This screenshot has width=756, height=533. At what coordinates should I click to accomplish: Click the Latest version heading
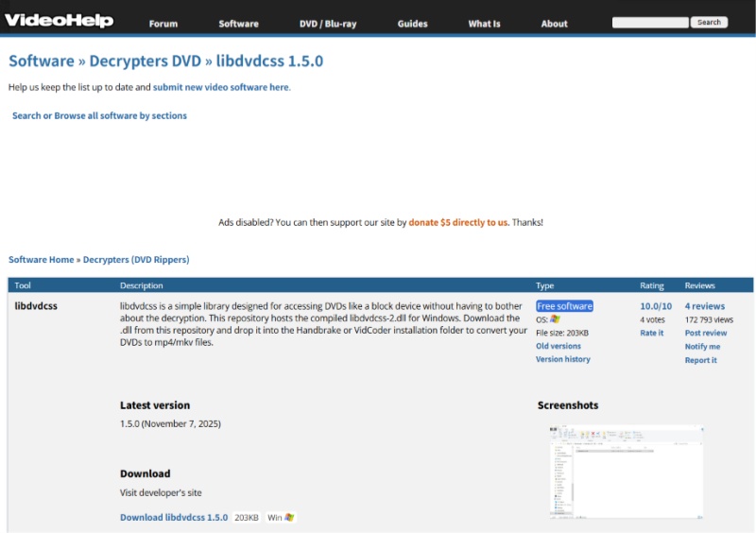tap(155, 405)
